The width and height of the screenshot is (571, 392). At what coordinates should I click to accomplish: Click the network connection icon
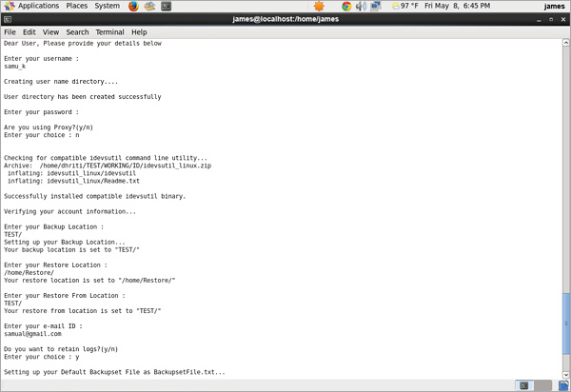coord(376,7)
